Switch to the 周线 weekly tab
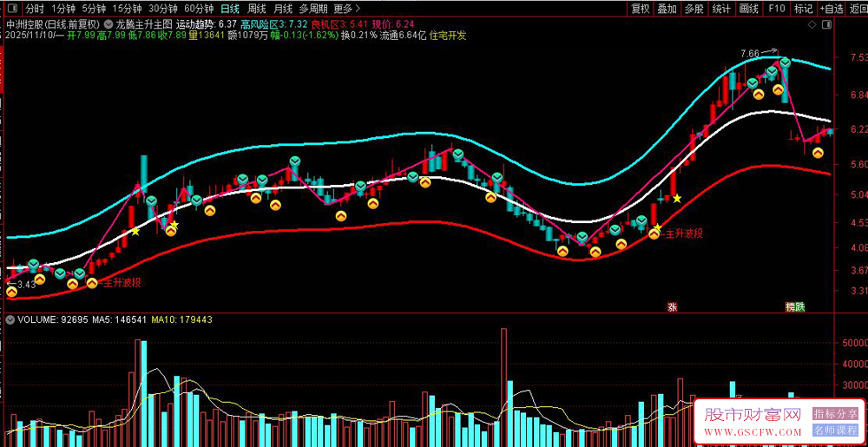Screen dimensions: 868x447 point(257,9)
